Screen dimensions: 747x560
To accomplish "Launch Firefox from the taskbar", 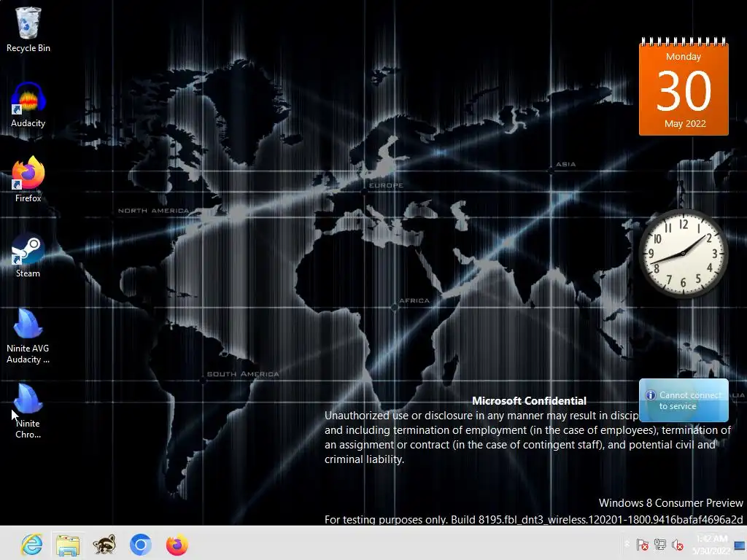I will click(177, 544).
